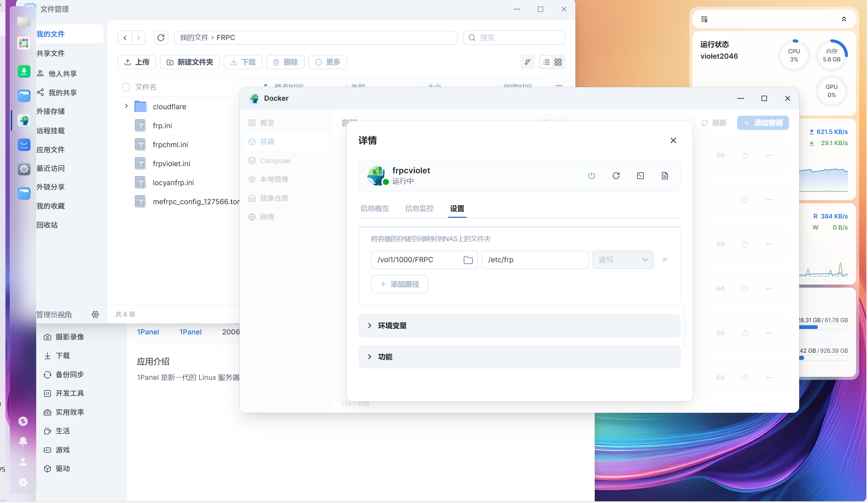Open the sort order icon in file manager
The width and height of the screenshot is (868, 503).
pyautogui.click(x=527, y=62)
